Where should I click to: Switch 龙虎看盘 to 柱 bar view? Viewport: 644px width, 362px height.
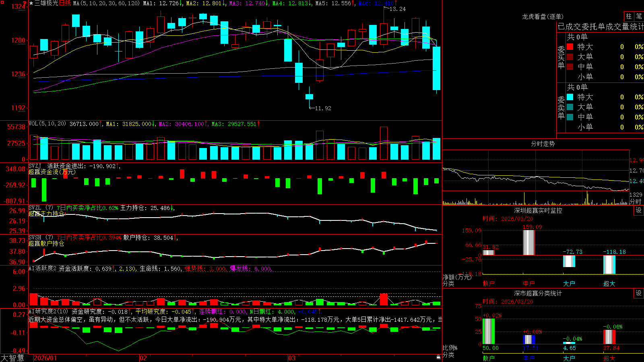tap(629, 16)
